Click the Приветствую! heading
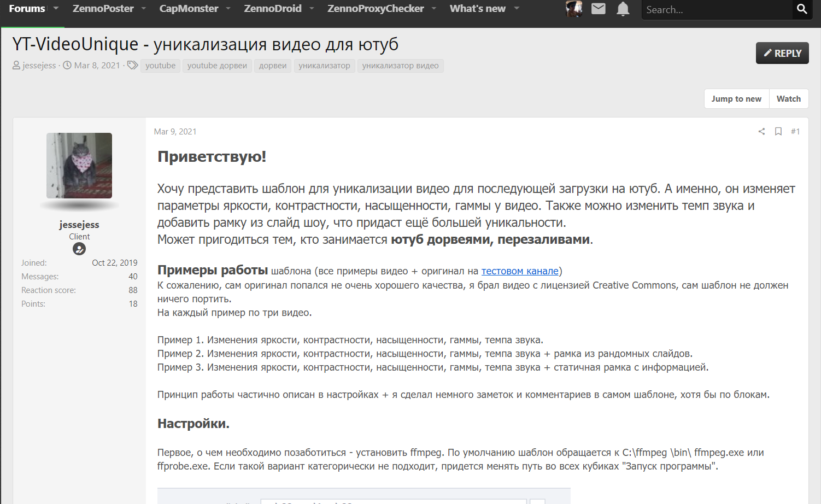Viewport: 821px width, 504px height. click(212, 157)
